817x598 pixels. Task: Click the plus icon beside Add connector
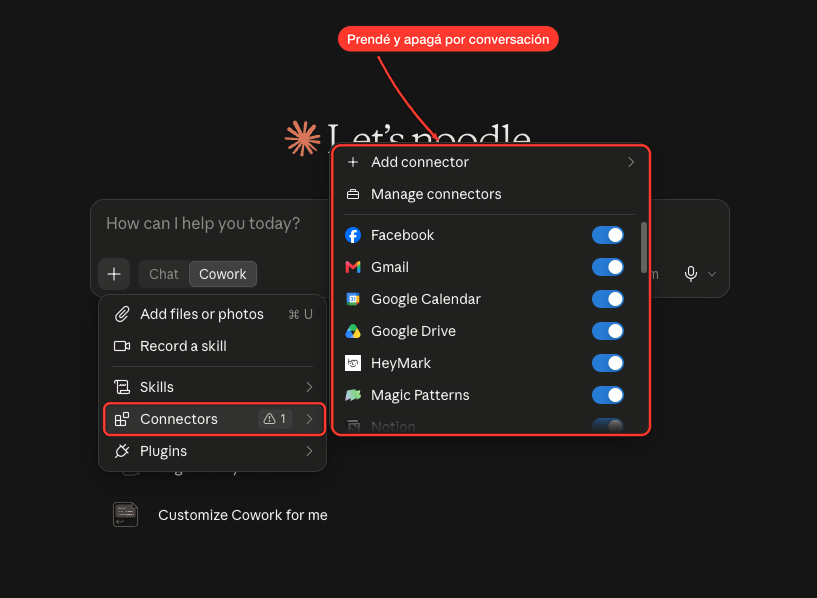coord(353,162)
